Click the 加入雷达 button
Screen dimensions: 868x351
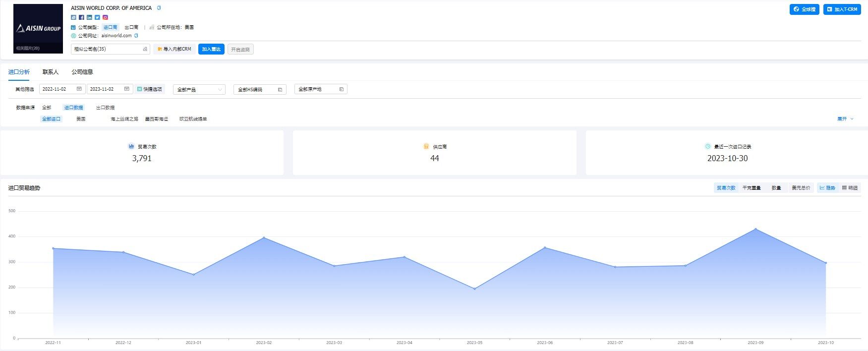coord(211,49)
